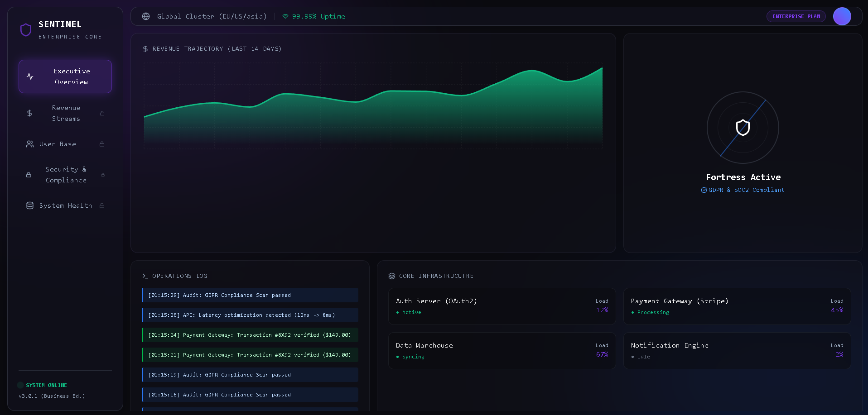The width and height of the screenshot is (868, 415).
Task: Click Auth Server 12% load value
Action: pyautogui.click(x=602, y=310)
